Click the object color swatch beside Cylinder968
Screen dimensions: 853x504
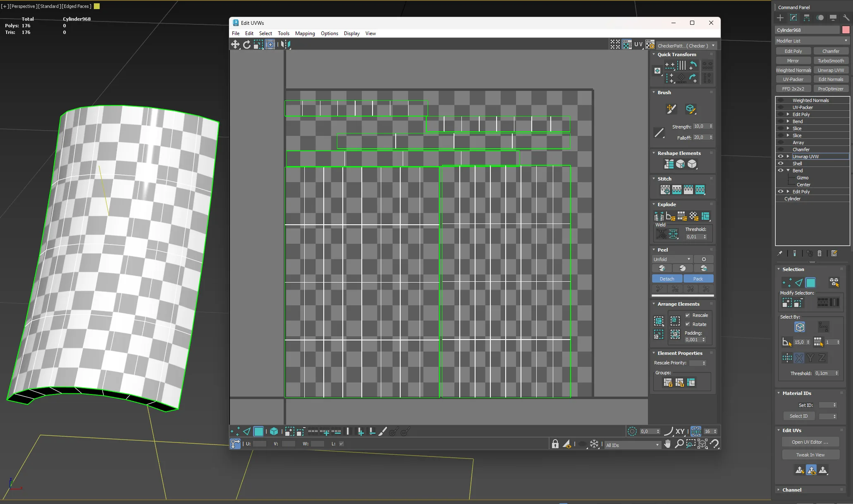tap(846, 30)
